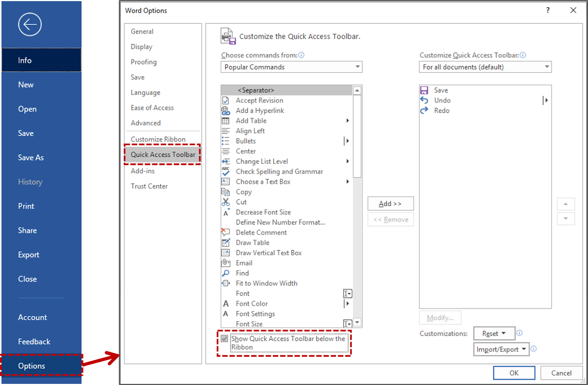The width and height of the screenshot is (588, 385).
Task: Open the Reset dropdown button
Action: [494, 334]
